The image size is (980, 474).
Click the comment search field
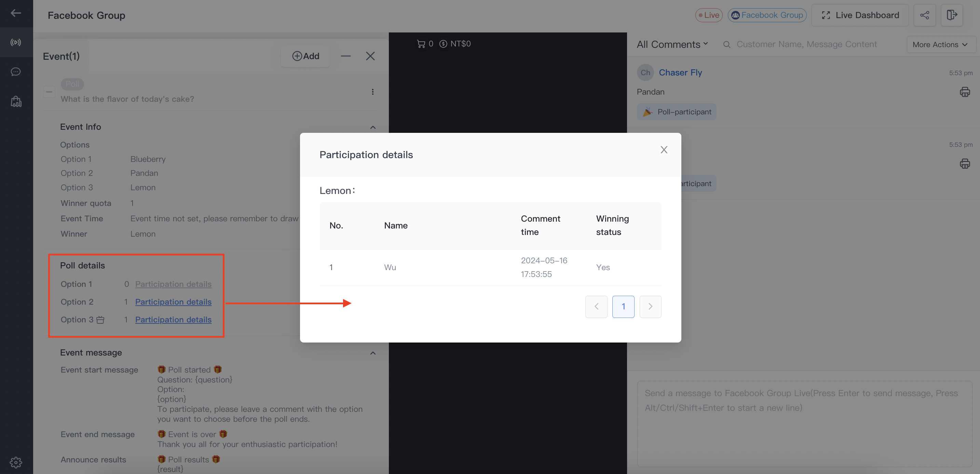[806, 44]
